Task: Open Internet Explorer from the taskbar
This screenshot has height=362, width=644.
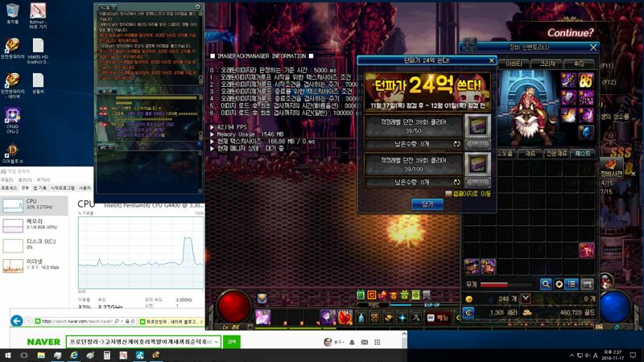Action: (x=73, y=356)
